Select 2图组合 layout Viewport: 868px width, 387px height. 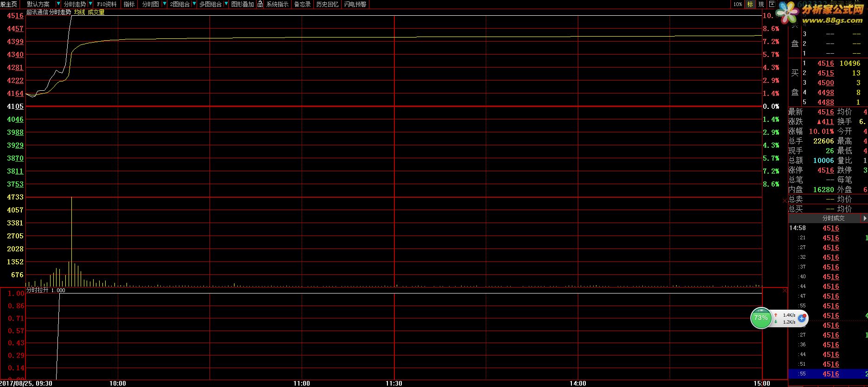(180, 4)
